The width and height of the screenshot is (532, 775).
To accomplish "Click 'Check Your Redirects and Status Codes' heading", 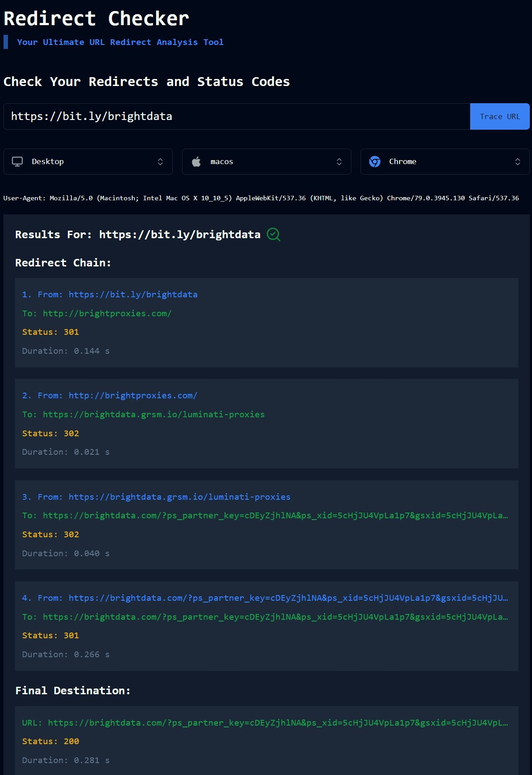I will point(147,82).
